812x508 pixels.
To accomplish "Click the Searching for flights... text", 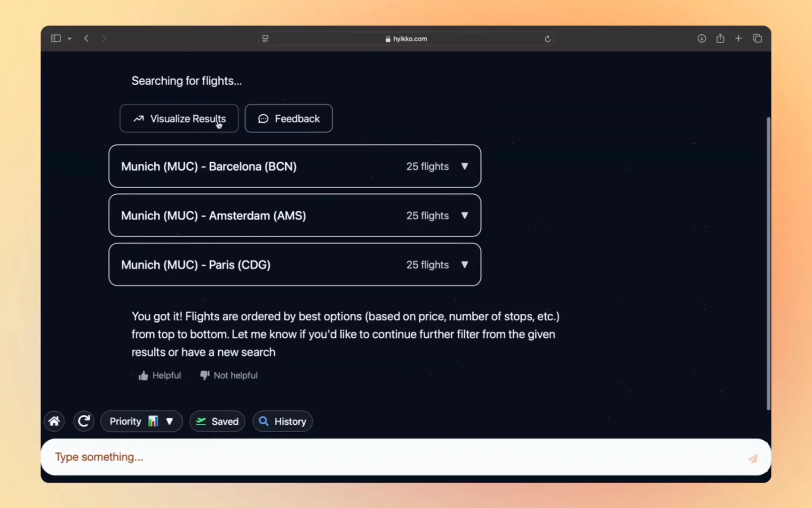I will (x=187, y=81).
